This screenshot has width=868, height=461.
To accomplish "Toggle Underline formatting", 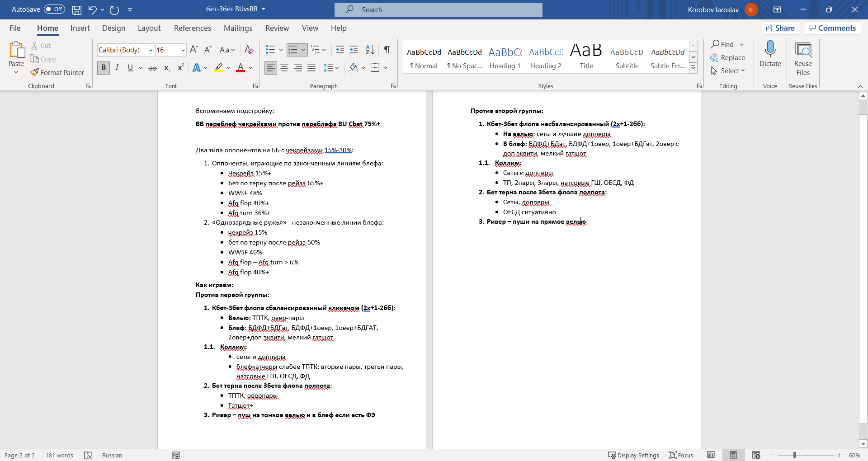I will coord(130,68).
